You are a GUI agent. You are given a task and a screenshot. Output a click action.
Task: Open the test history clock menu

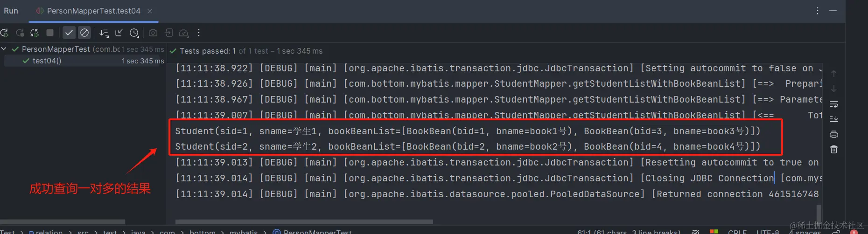134,33
